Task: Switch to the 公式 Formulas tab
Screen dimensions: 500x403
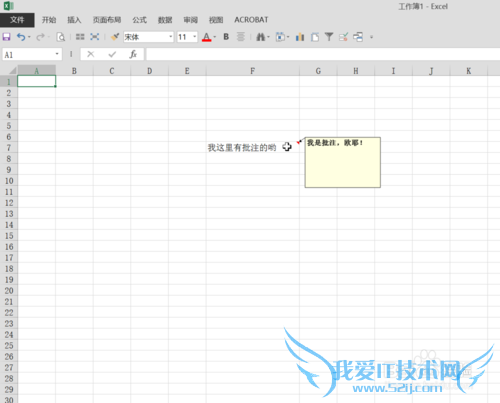Action: (x=139, y=20)
